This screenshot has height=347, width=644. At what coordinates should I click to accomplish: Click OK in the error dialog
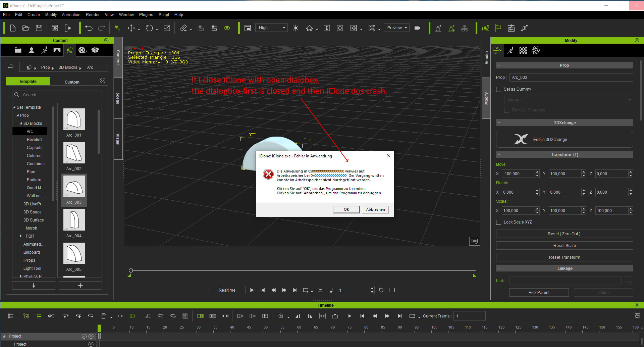click(x=346, y=209)
